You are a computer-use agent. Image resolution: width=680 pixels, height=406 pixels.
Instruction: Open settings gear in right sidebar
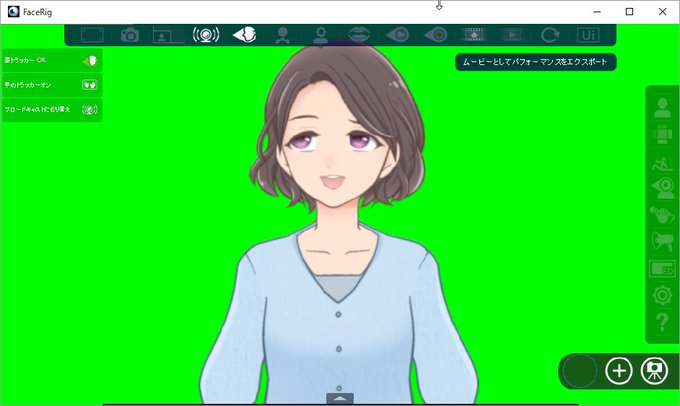click(x=662, y=296)
